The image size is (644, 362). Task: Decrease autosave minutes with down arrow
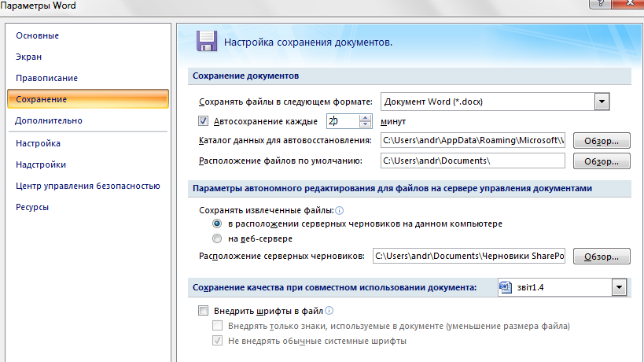coord(365,124)
